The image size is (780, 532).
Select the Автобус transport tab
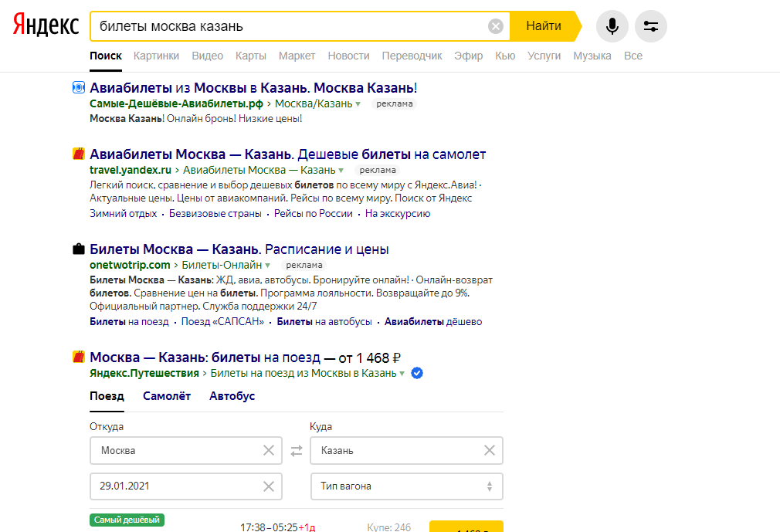point(232,396)
